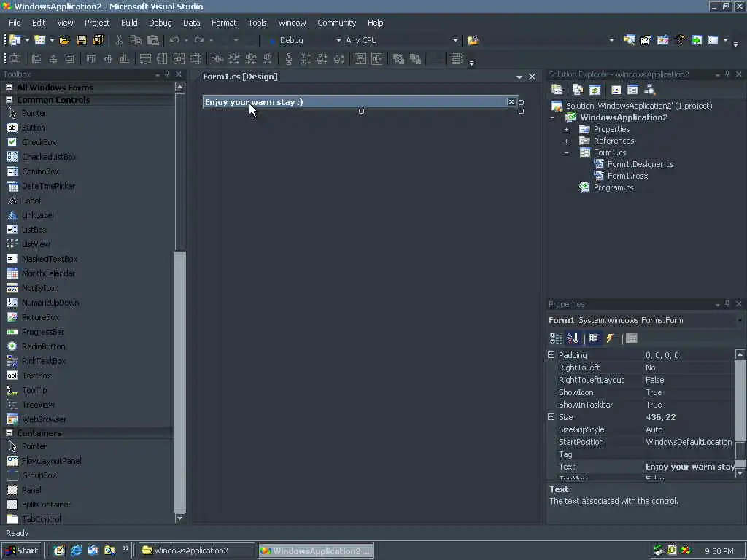Open the Format menu
Screen dimensions: 747x560
click(x=224, y=23)
